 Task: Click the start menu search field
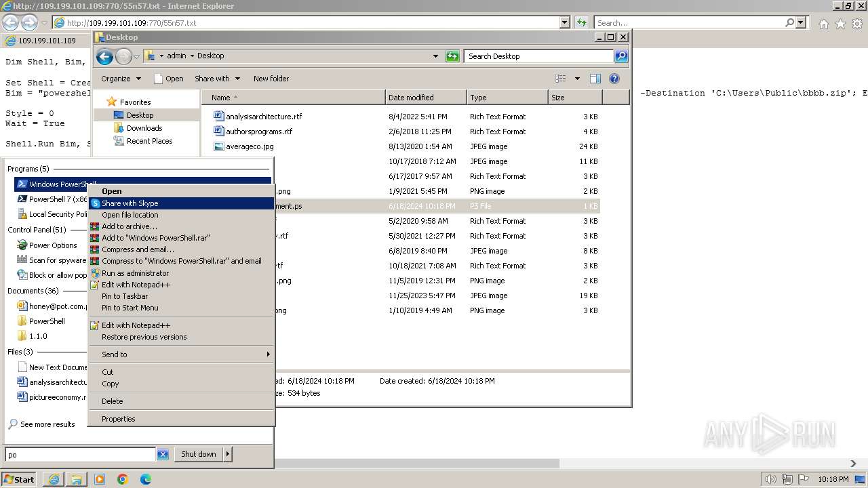tap(81, 454)
